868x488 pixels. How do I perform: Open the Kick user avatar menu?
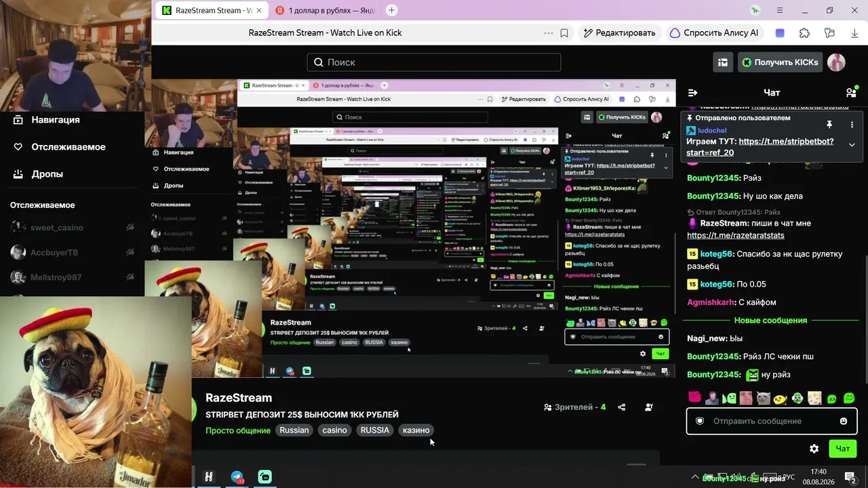tap(836, 62)
